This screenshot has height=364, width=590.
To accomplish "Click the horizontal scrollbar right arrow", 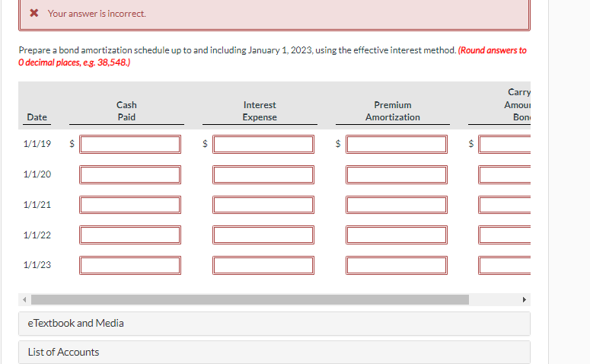I will tap(525, 299).
